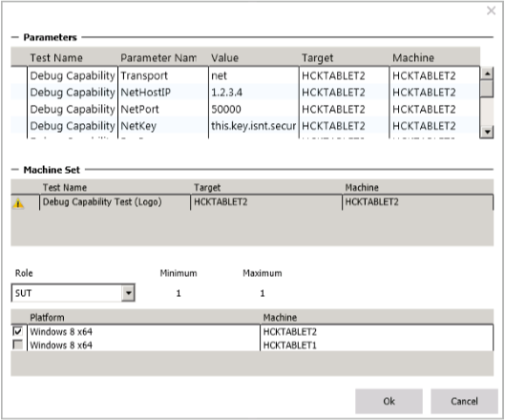Close the dialog with the X icon

pyautogui.click(x=491, y=10)
